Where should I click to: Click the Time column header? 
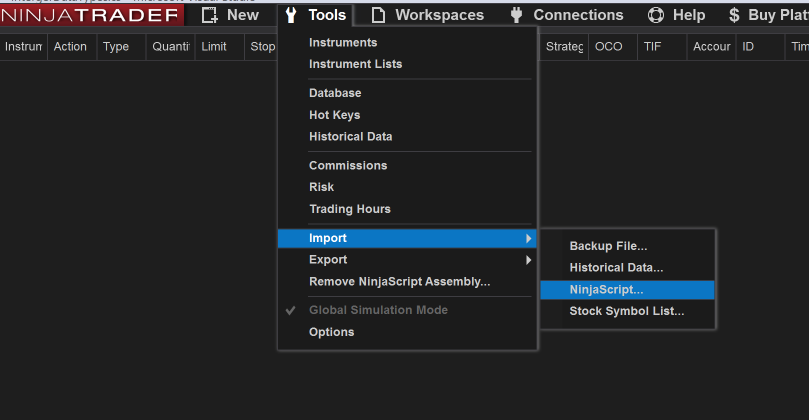coord(798,46)
